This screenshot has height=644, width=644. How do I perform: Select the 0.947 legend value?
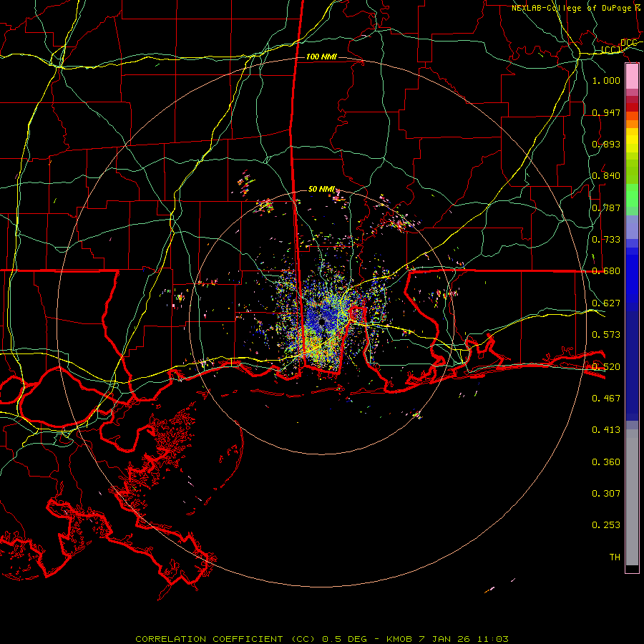click(606, 112)
